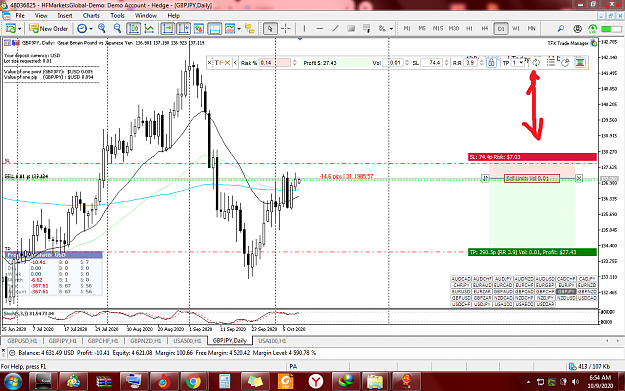Open the profiles folder icon
Image resolution: width=625 pixels, height=391 pixels.
pyautogui.click(x=250, y=29)
